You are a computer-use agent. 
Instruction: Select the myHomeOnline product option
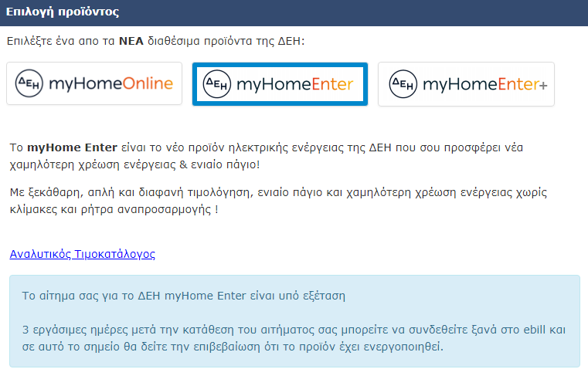coord(94,83)
